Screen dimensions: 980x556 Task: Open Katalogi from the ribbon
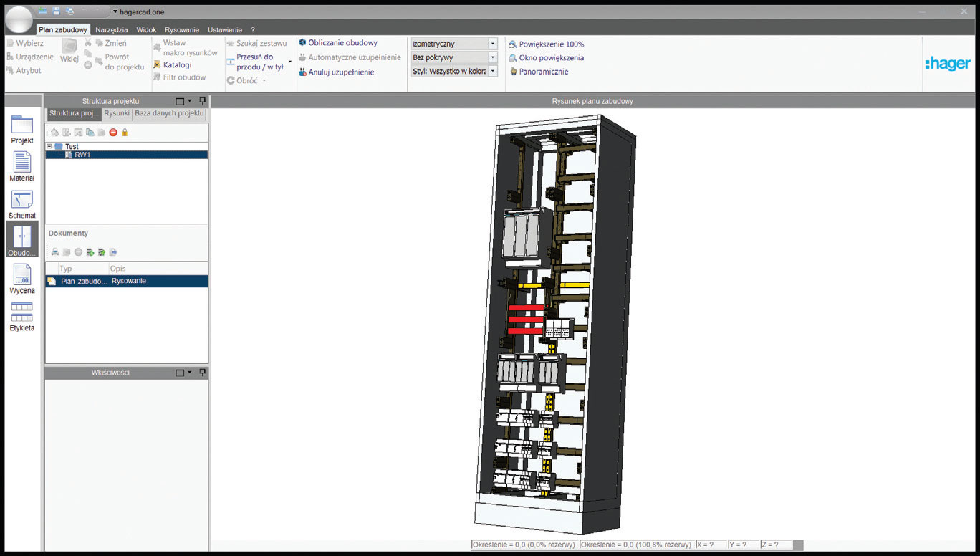click(172, 64)
